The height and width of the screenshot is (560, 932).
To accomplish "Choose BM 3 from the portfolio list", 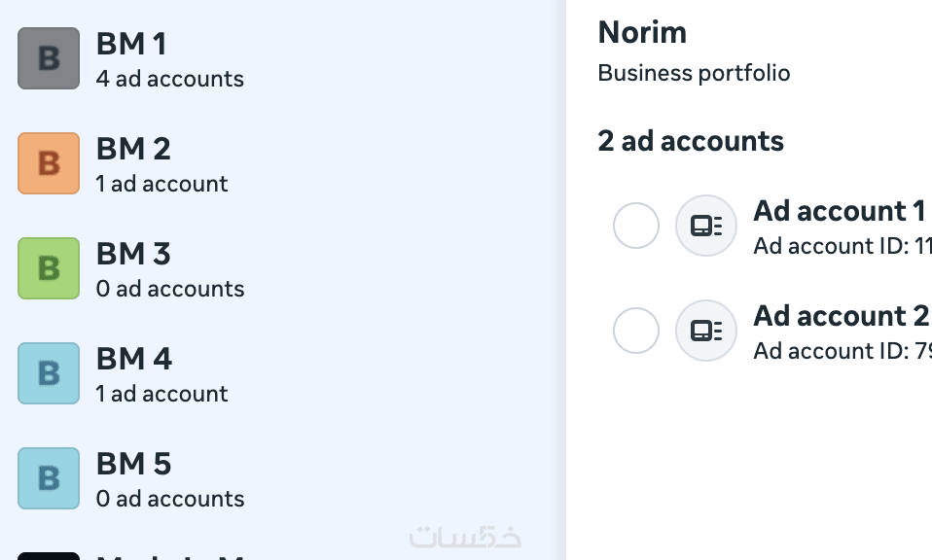I will tap(133, 254).
